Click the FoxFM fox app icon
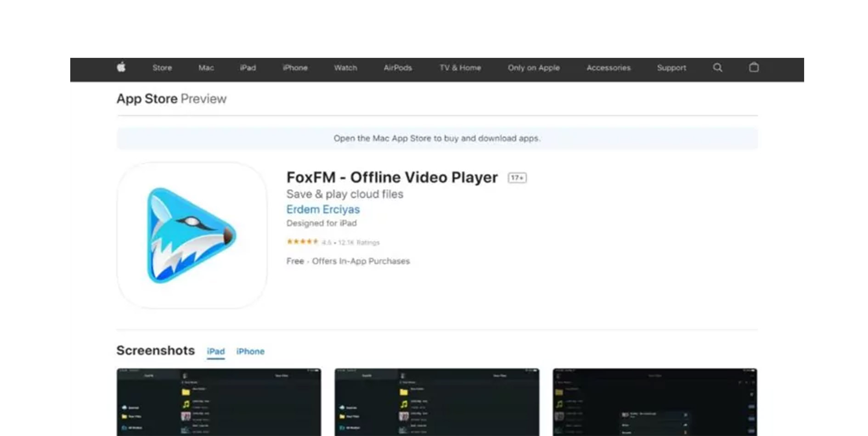The width and height of the screenshot is (868, 436). 192,235
